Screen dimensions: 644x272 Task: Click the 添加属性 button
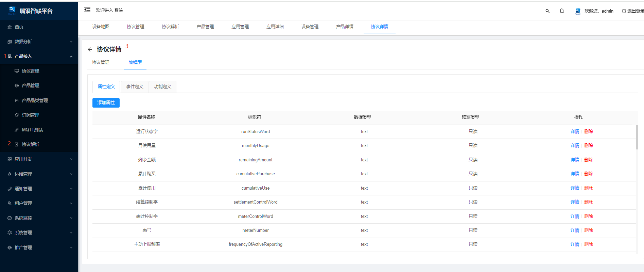[106, 102]
